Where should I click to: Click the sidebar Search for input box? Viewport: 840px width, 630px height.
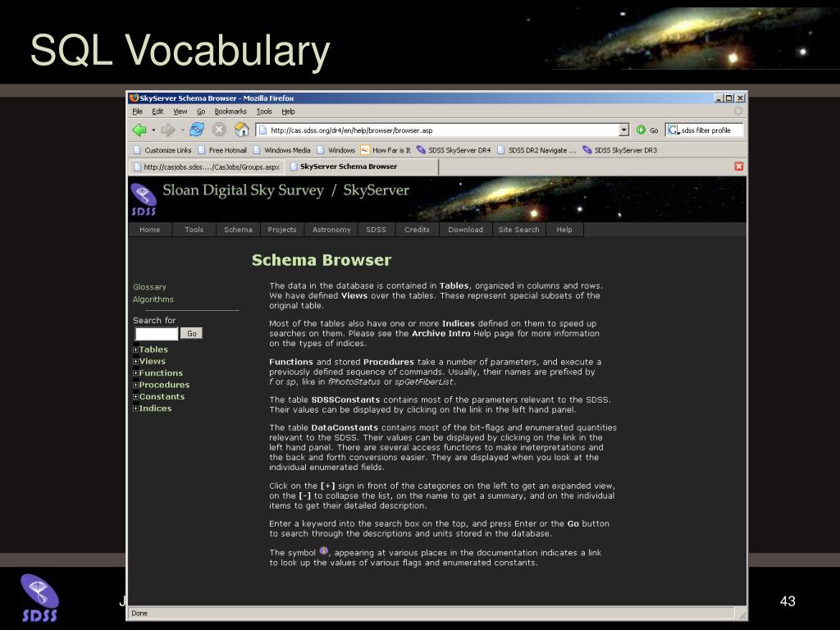pos(157,334)
